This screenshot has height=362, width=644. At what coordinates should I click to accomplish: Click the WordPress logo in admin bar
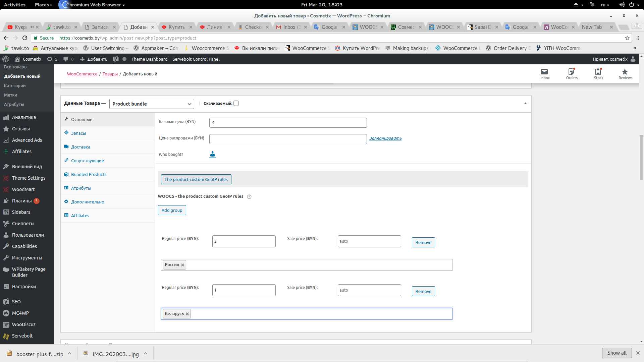tap(6, 59)
